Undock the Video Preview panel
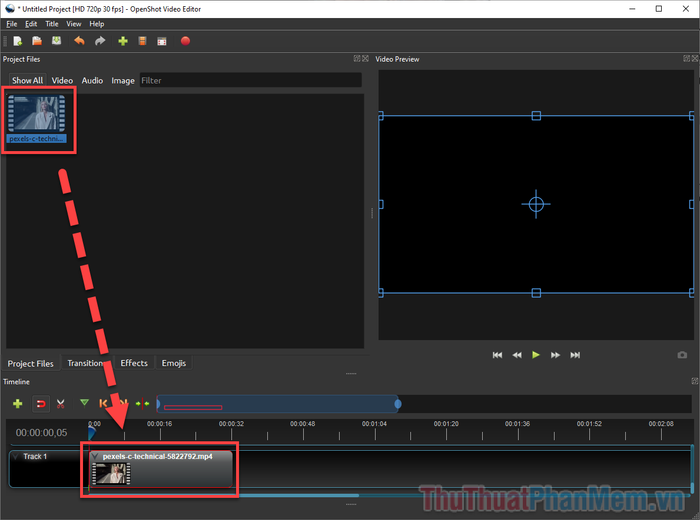Viewport: 700px width, 520px height. 687,58
